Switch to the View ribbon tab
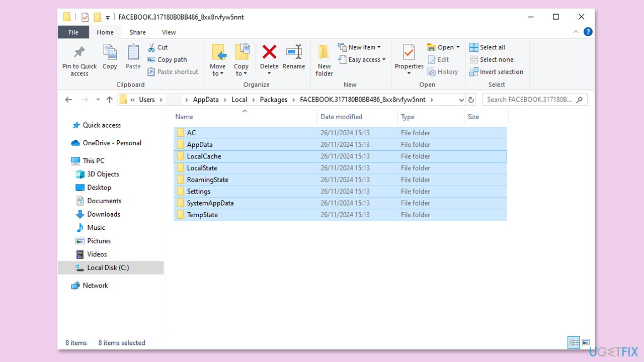The height and width of the screenshot is (362, 644). [169, 32]
